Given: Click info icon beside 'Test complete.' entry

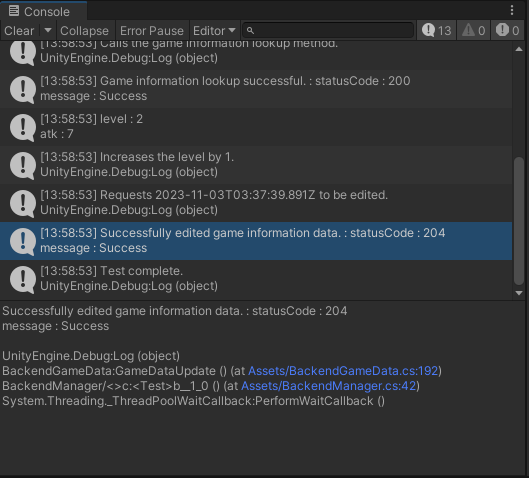Looking at the screenshot, I should point(23,280).
